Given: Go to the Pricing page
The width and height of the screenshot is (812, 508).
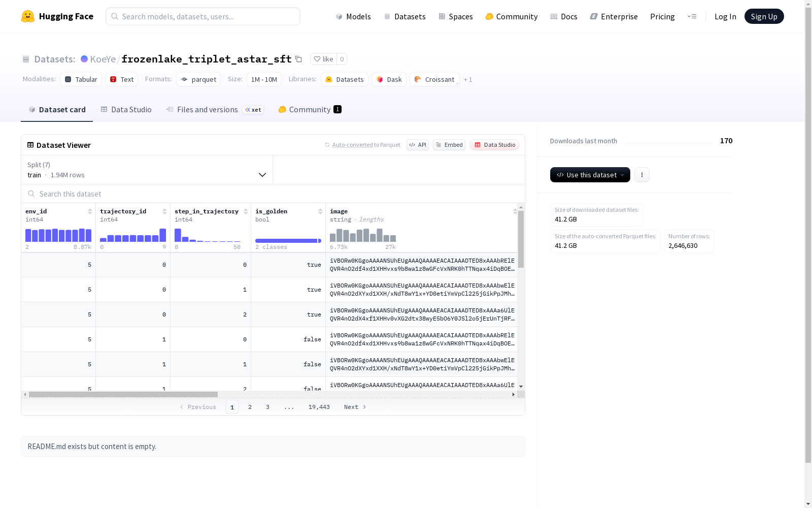Looking at the screenshot, I should (662, 16).
